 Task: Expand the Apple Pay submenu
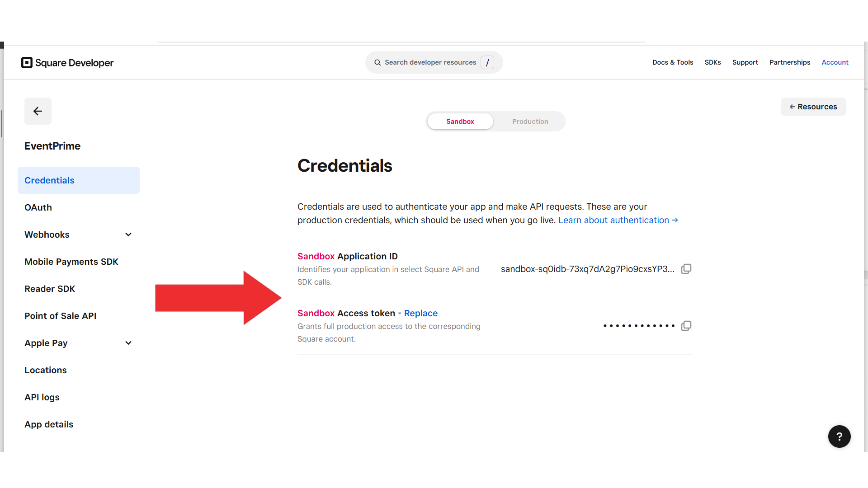[x=128, y=343]
